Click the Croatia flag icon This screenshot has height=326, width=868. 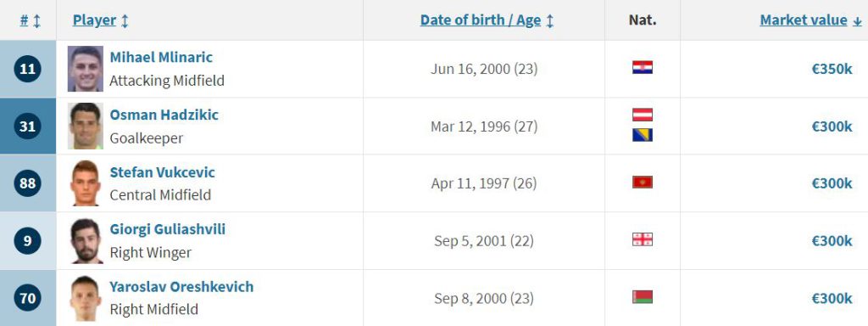(643, 68)
